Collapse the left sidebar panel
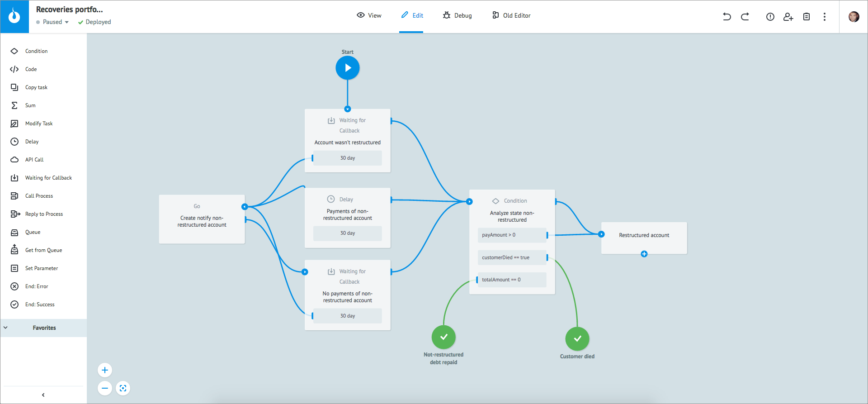The image size is (868, 404). [43, 395]
